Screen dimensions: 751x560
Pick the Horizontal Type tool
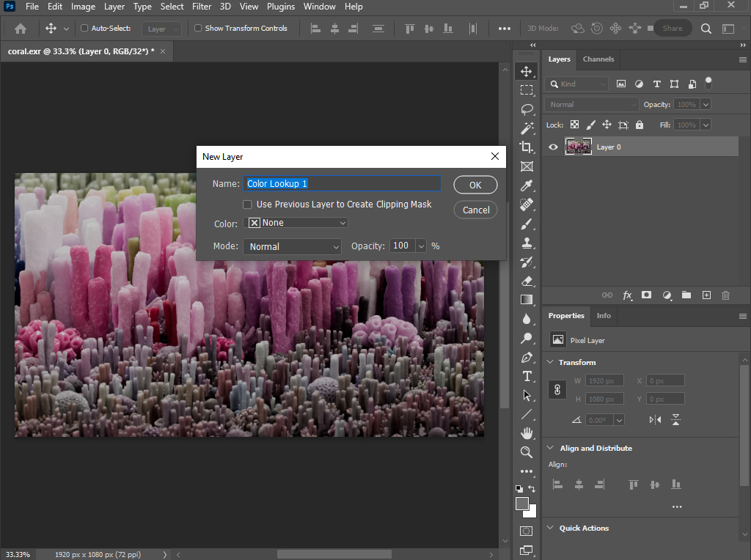(x=527, y=376)
